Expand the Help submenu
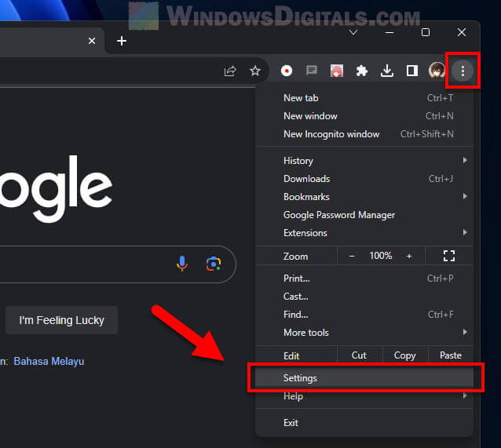The height and width of the screenshot is (448, 501). click(x=364, y=396)
